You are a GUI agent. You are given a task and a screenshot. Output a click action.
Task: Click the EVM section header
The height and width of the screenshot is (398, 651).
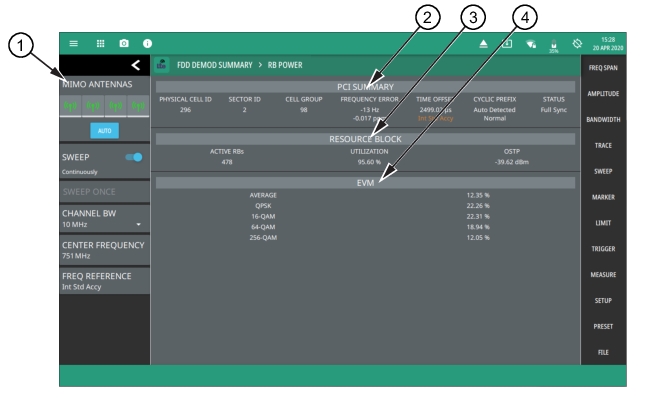(x=365, y=183)
